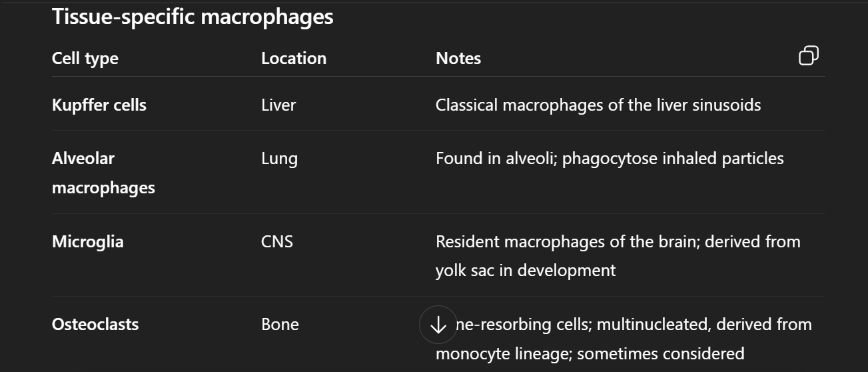Click the 'Classical macrophages of the liver sinusoids' note
Image resolution: width=868 pixels, height=372 pixels.
coord(598,105)
